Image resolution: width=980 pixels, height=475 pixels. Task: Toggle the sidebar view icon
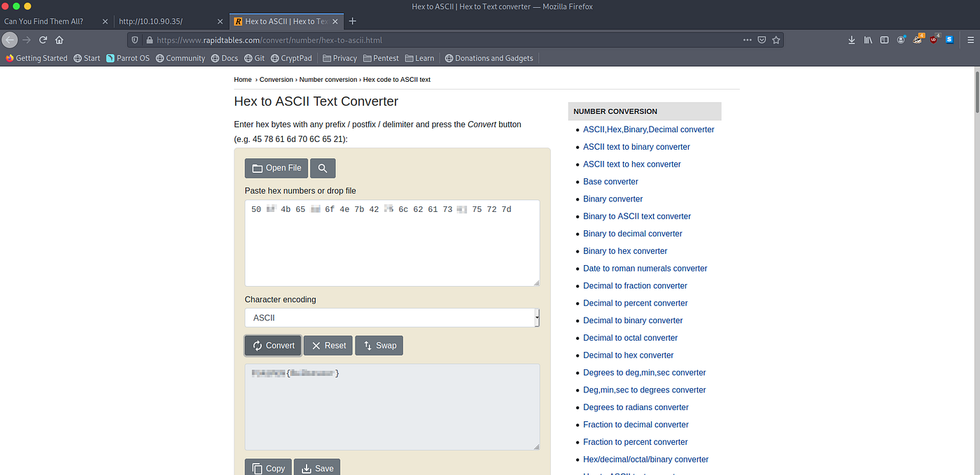885,40
